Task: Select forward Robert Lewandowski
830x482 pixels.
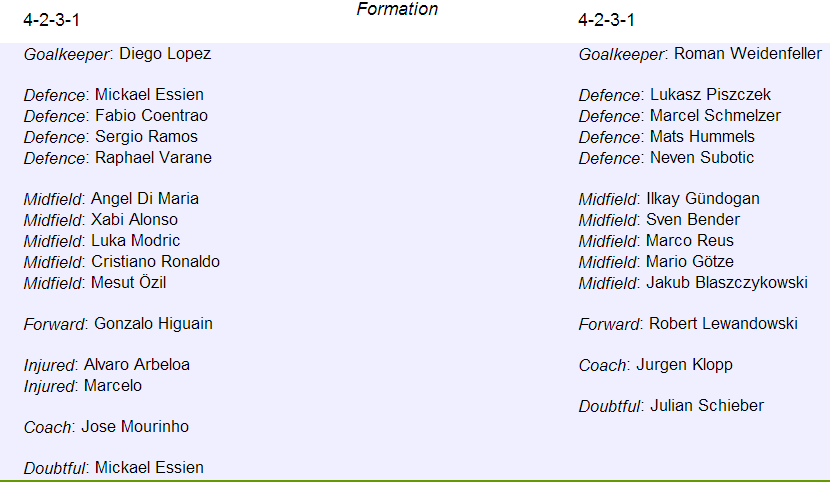Action: click(x=723, y=324)
